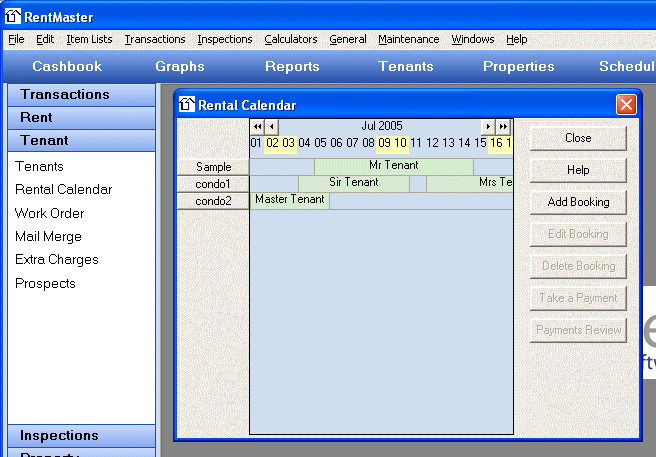Image resolution: width=656 pixels, height=457 pixels.
Task: Click the Help button in Rental Calendar
Action: click(x=577, y=170)
